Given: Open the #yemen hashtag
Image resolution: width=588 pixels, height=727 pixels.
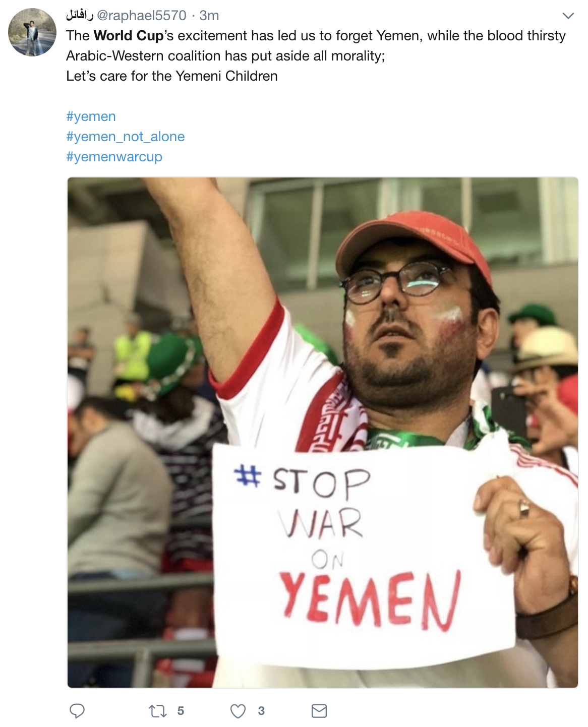Looking at the screenshot, I should click(91, 116).
